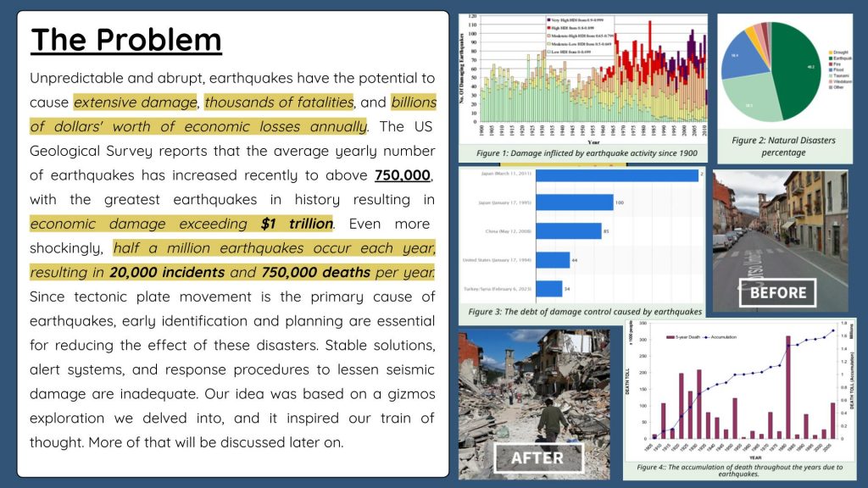868x488 pixels.
Task: Open the Figure 1 stacked earthquake damage chart
Action: click(x=583, y=79)
